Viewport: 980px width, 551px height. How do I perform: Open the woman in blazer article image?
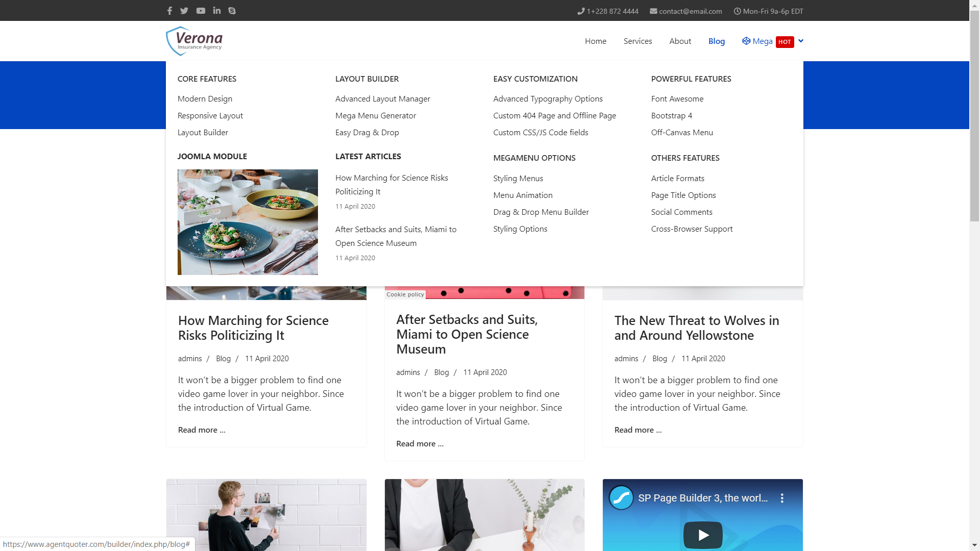pyautogui.click(x=484, y=515)
